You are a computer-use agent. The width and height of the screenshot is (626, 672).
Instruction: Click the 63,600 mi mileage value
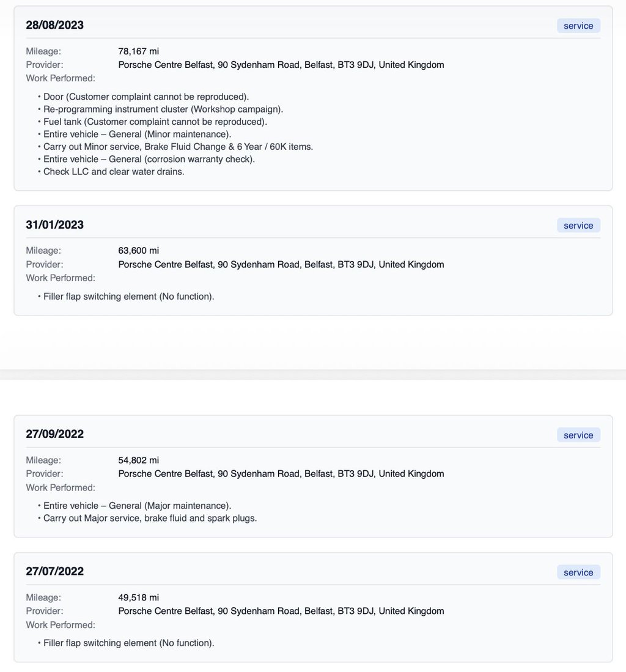(x=138, y=251)
